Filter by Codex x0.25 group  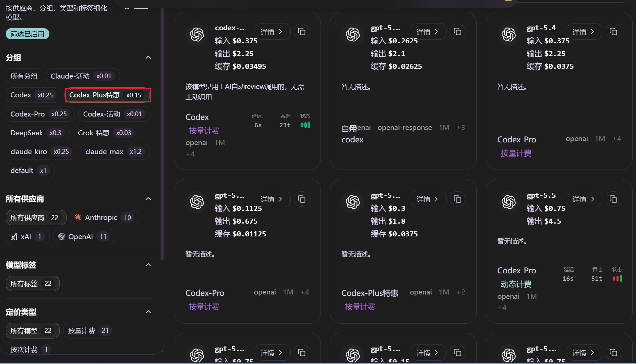[33, 95]
